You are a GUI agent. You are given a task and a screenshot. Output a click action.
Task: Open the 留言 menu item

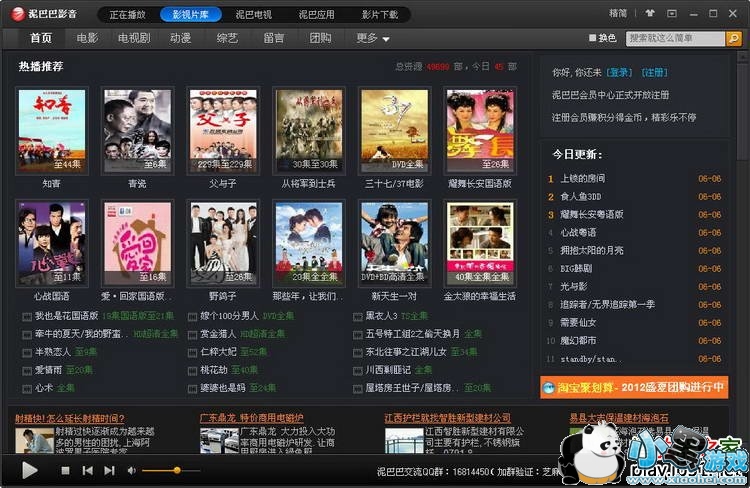(274, 38)
